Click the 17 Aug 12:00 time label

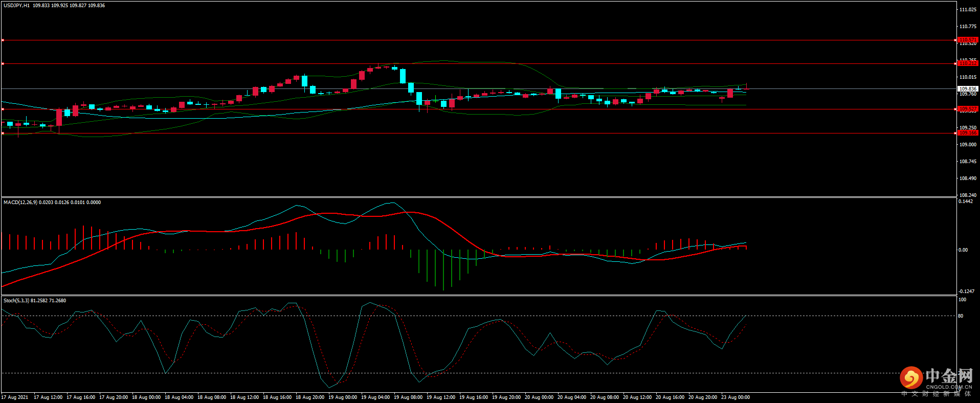[x=48, y=397]
